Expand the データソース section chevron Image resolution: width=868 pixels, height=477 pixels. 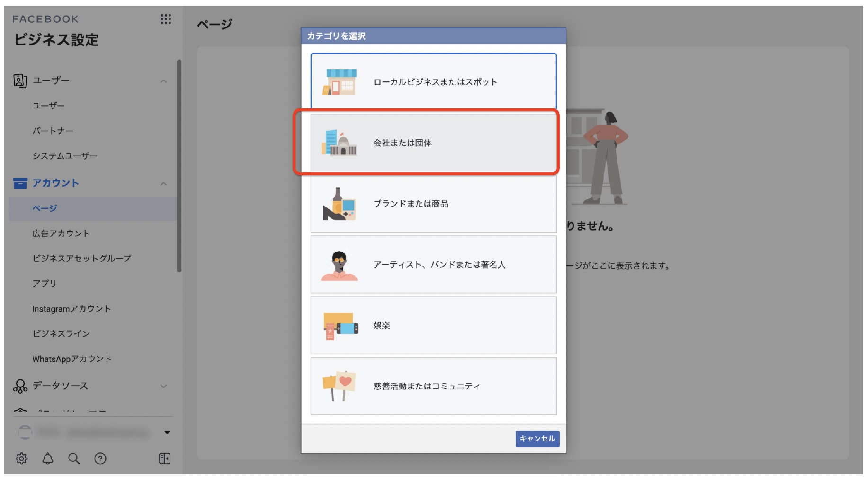[163, 386]
